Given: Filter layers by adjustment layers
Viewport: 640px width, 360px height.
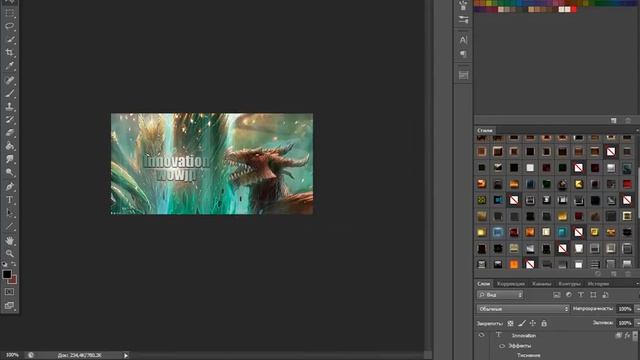Looking at the screenshot, I should tap(569, 295).
